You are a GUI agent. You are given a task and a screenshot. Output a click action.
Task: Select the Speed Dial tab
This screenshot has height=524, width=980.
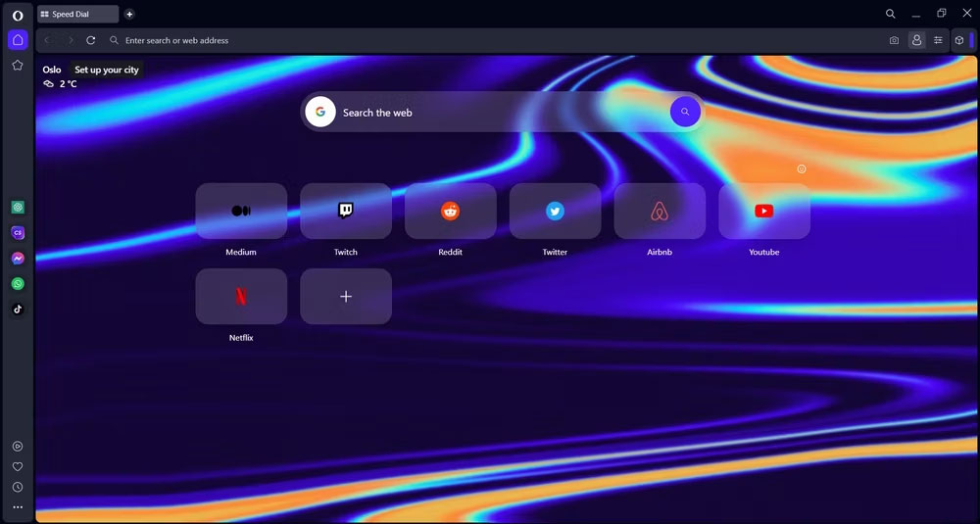tap(78, 14)
